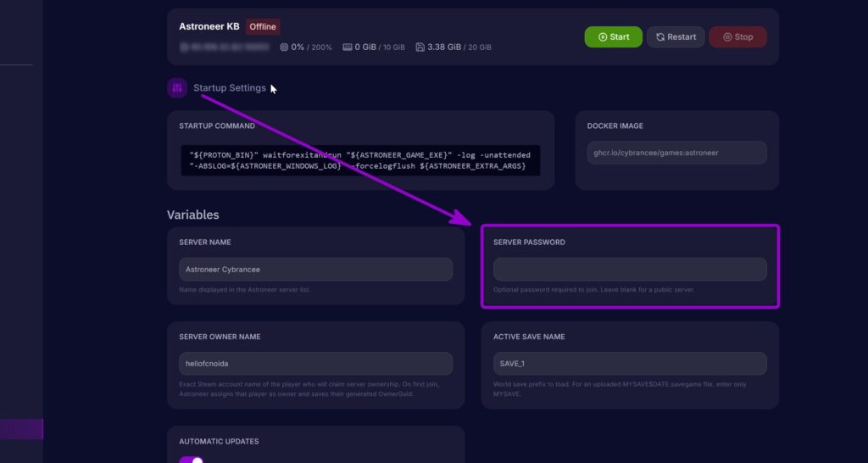The height and width of the screenshot is (463, 868).
Task: Focus the Server Password input
Action: pos(630,269)
